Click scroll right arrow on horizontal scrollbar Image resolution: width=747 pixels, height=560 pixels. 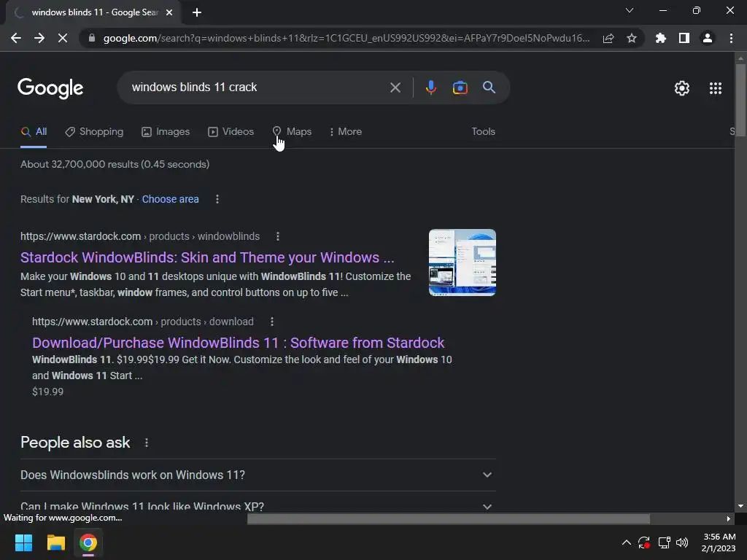pyautogui.click(x=729, y=518)
